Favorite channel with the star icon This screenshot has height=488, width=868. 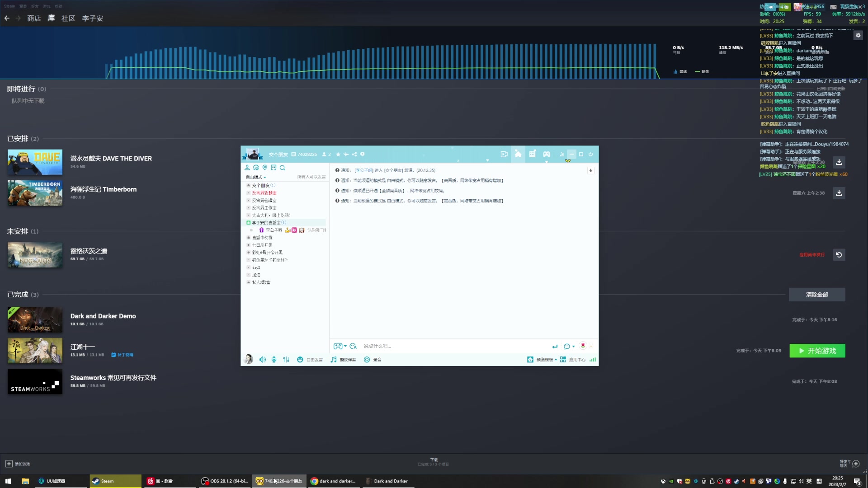pos(338,154)
